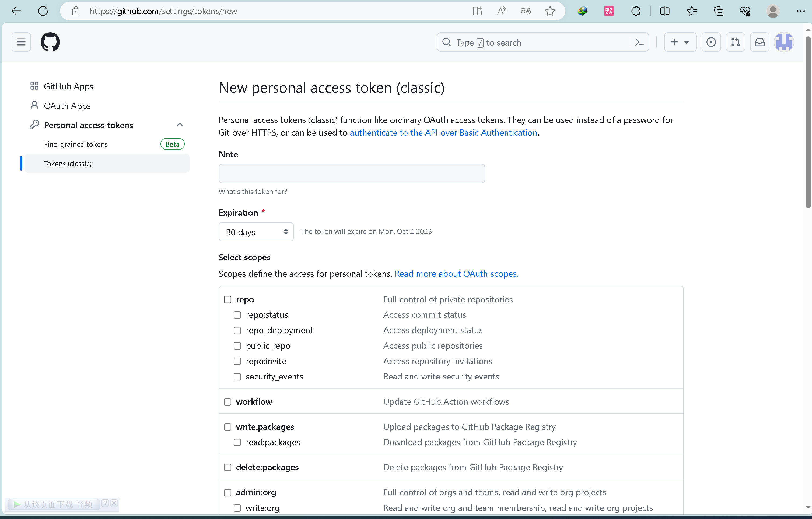Enable the repo scope checkbox

pyautogui.click(x=227, y=300)
